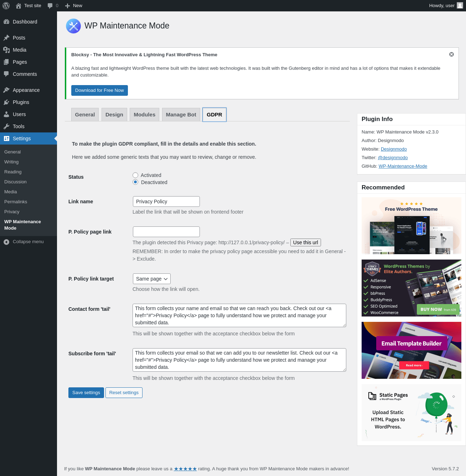Viewport: 466px width, 476px height.
Task: Open the Discussion settings submenu item
Action: click(15, 182)
